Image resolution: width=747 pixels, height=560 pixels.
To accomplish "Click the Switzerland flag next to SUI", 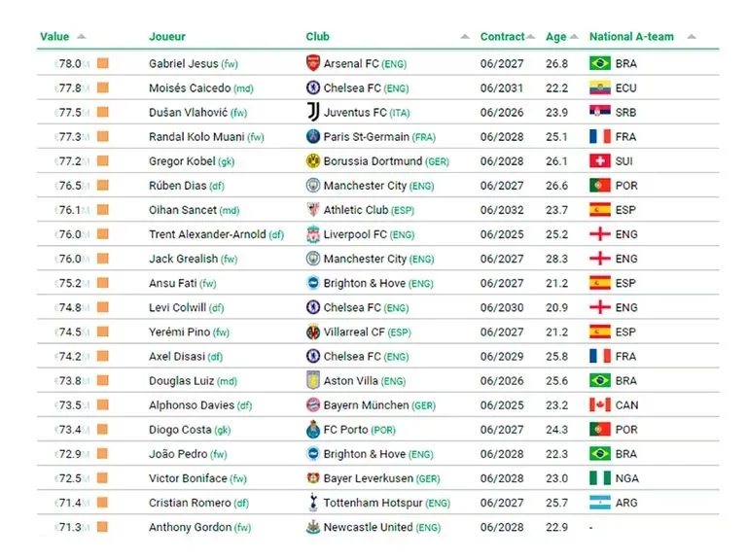I will (x=600, y=161).
